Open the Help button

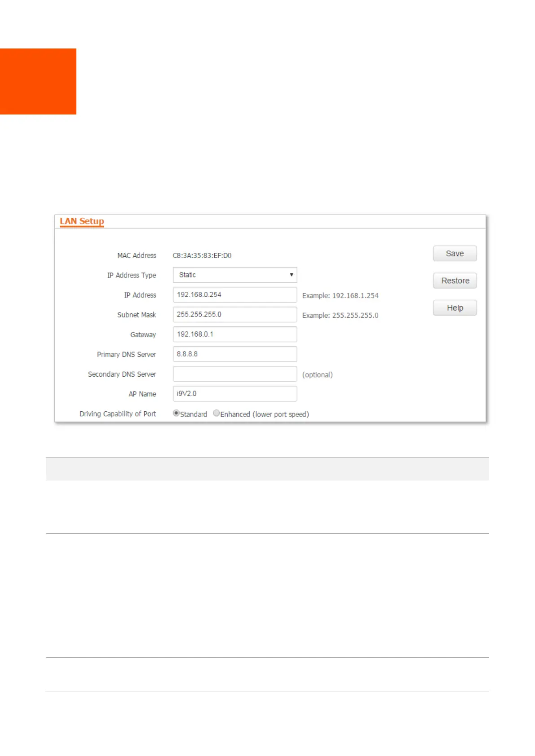click(455, 308)
